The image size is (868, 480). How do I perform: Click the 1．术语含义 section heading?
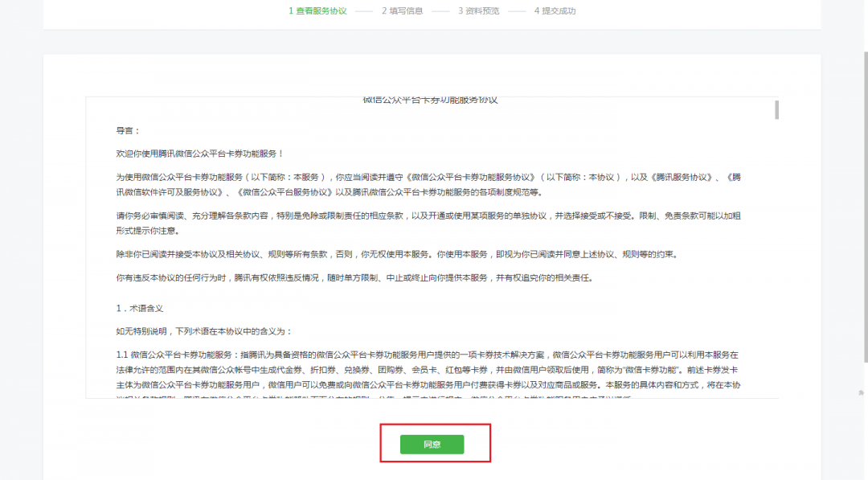[x=141, y=308]
